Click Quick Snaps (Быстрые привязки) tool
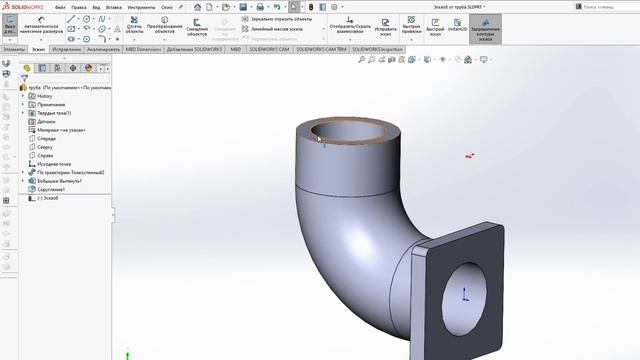This screenshot has height=360, width=640. [x=411, y=25]
